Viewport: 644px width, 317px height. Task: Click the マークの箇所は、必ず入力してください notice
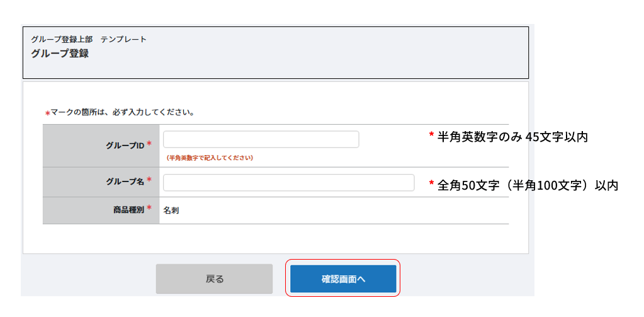(122, 113)
